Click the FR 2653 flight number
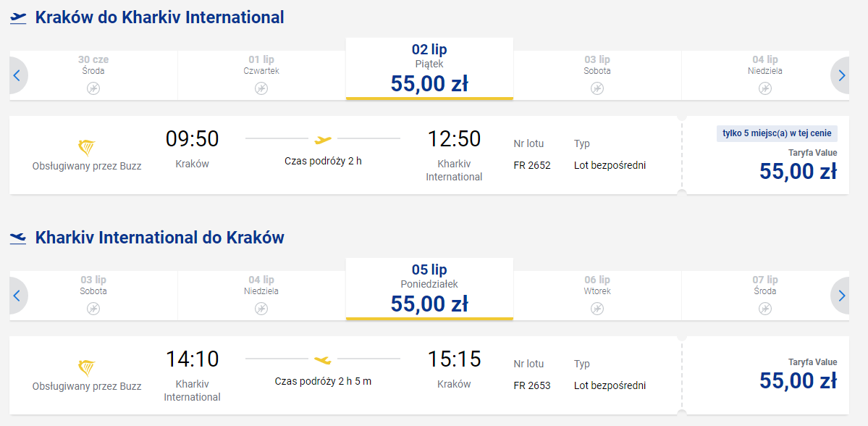Viewport: 868px width, 426px height. tap(532, 385)
